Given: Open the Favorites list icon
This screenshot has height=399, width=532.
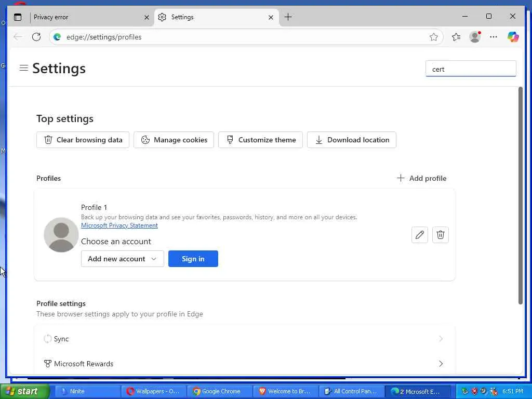Looking at the screenshot, I should (x=456, y=37).
